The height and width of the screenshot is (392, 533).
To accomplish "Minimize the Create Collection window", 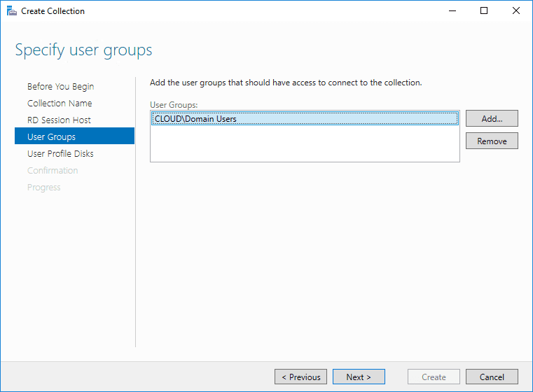I will tap(452, 11).
